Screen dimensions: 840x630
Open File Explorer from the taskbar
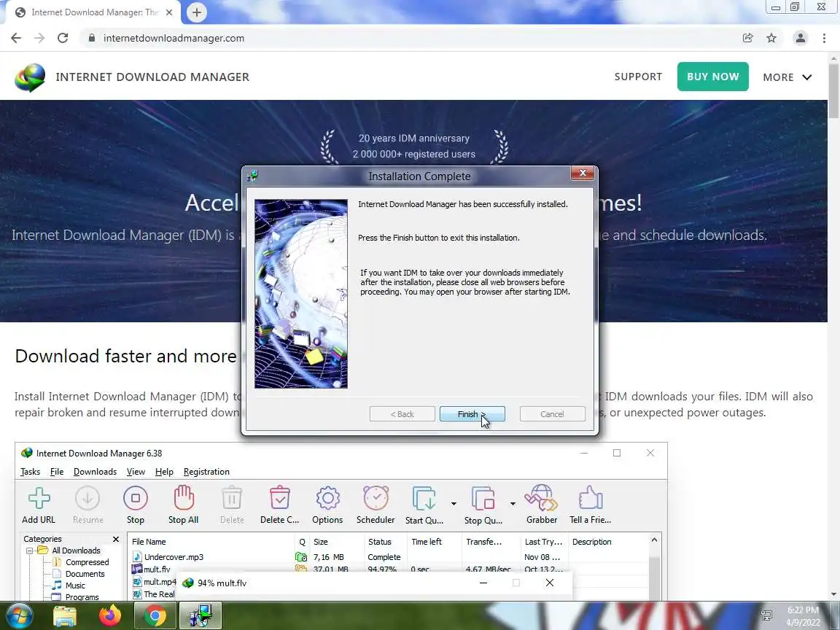pos(65,615)
